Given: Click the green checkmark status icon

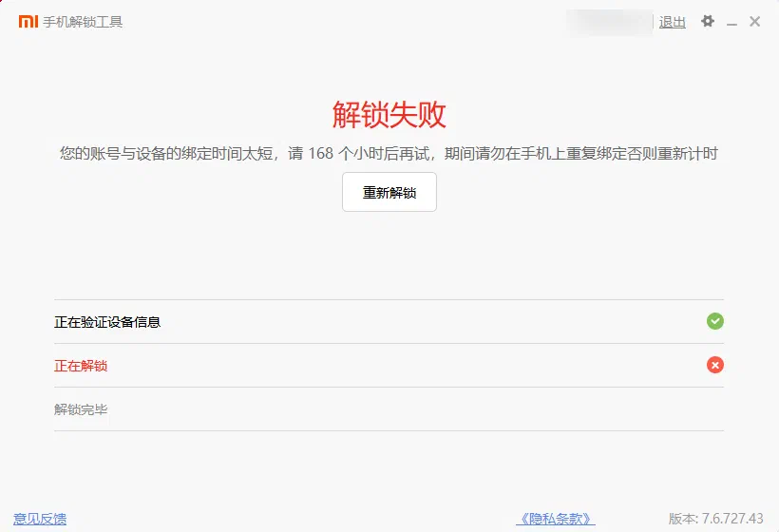Looking at the screenshot, I should click(715, 321).
